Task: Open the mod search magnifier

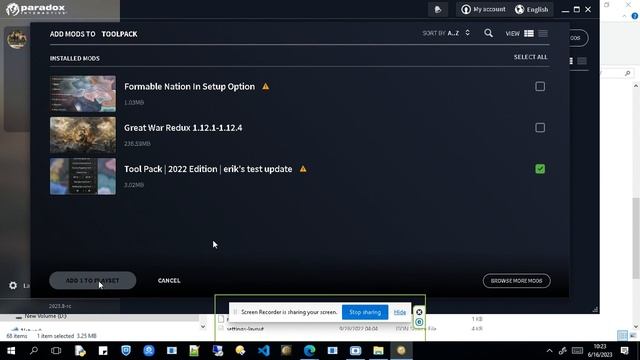Action: pos(488,33)
